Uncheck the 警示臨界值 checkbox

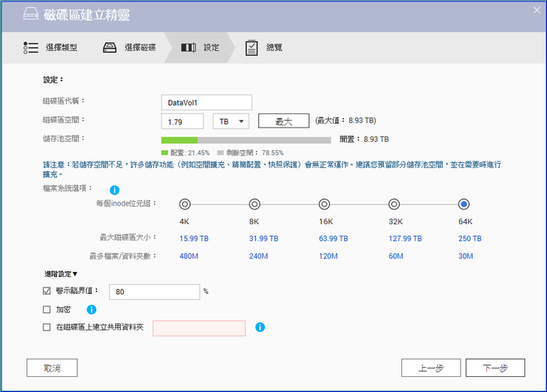point(47,291)
